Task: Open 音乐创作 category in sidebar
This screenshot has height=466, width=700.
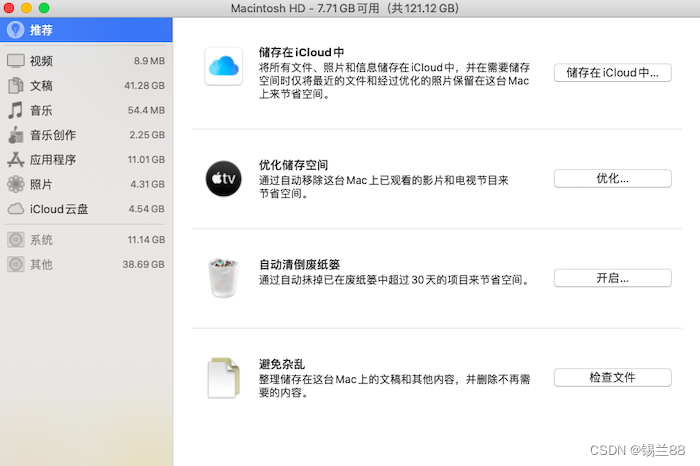Action: click(86, 135)
